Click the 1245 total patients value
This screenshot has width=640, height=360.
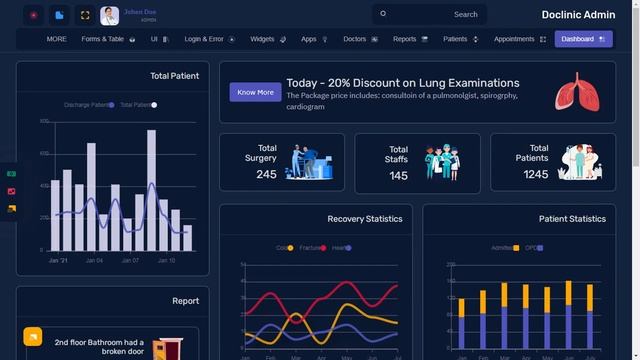coord(536,174)
